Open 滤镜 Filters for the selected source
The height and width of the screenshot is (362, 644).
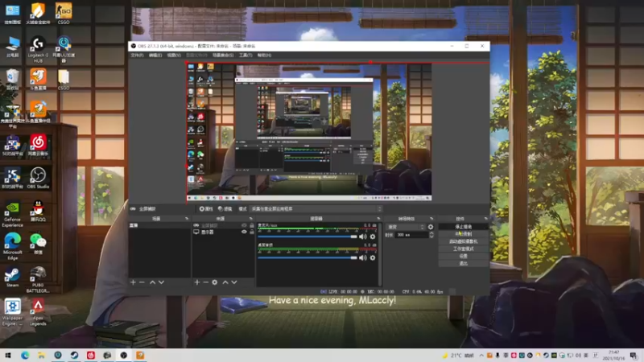(225, 209)
